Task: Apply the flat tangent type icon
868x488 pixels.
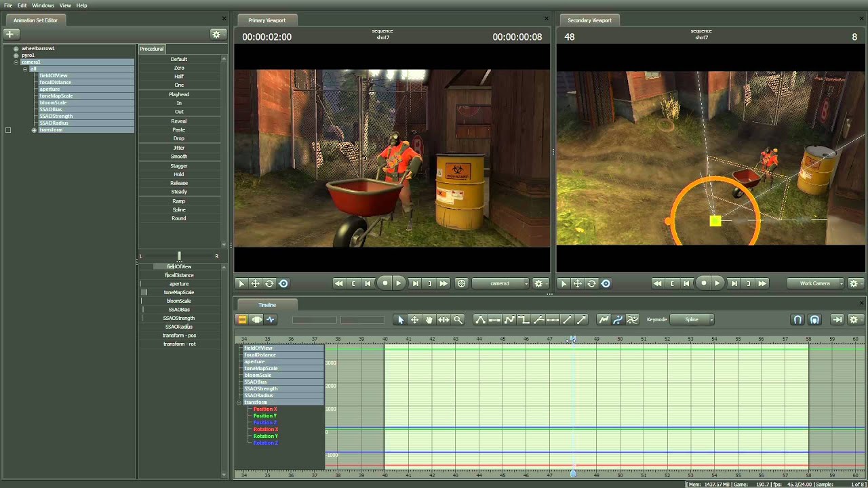Action: click(495, 320)
